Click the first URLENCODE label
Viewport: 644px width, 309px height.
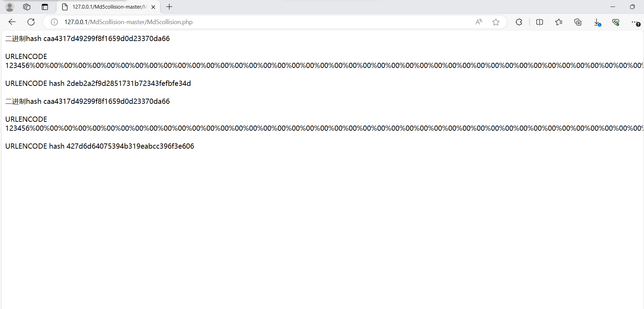coord(26,57)
